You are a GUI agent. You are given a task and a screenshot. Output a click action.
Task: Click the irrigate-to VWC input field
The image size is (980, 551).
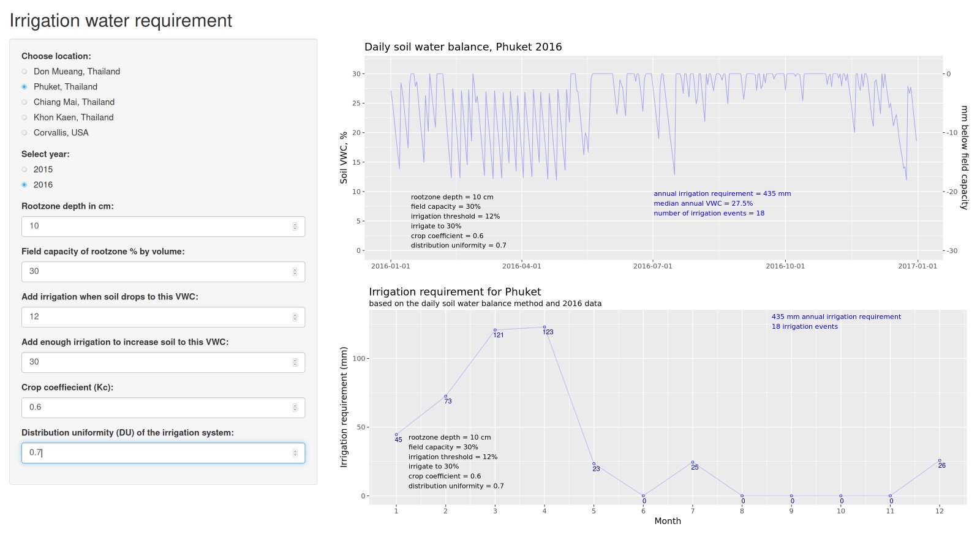[156, 362]
